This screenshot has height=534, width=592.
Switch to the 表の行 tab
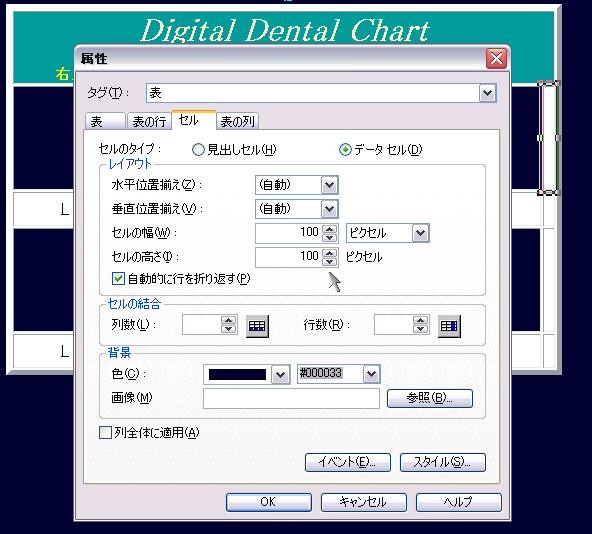(149, 122)
